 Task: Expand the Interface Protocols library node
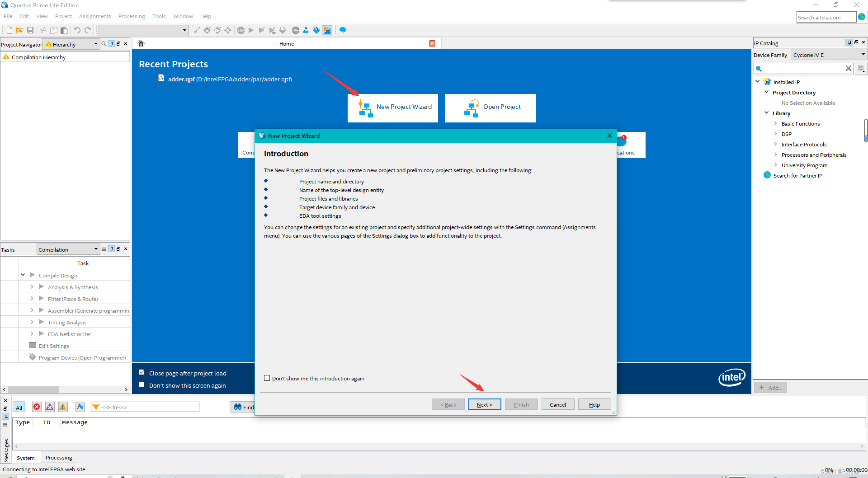(775, 144)
